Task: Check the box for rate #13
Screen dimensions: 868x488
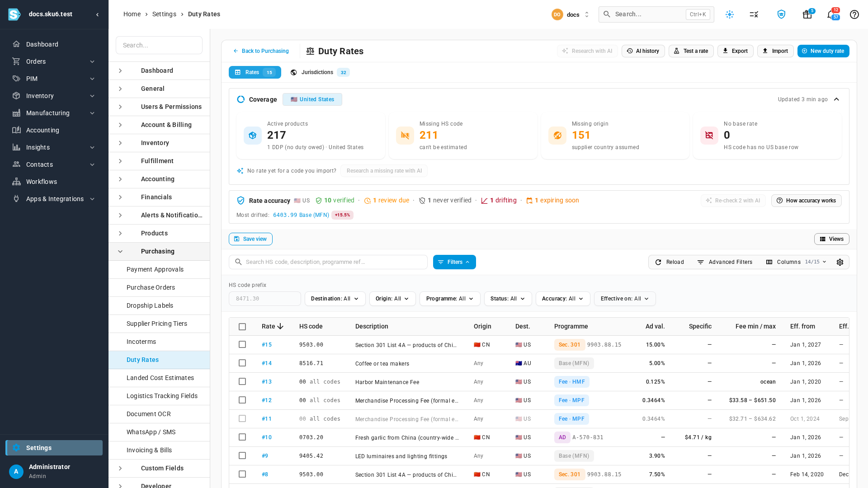Action: click(x=242, y=382)
